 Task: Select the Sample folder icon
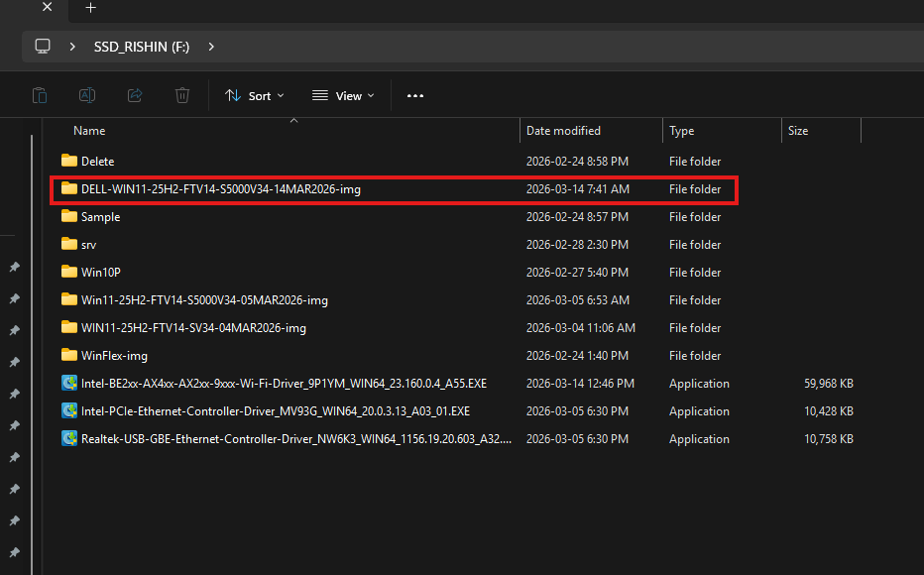[69, 216]
